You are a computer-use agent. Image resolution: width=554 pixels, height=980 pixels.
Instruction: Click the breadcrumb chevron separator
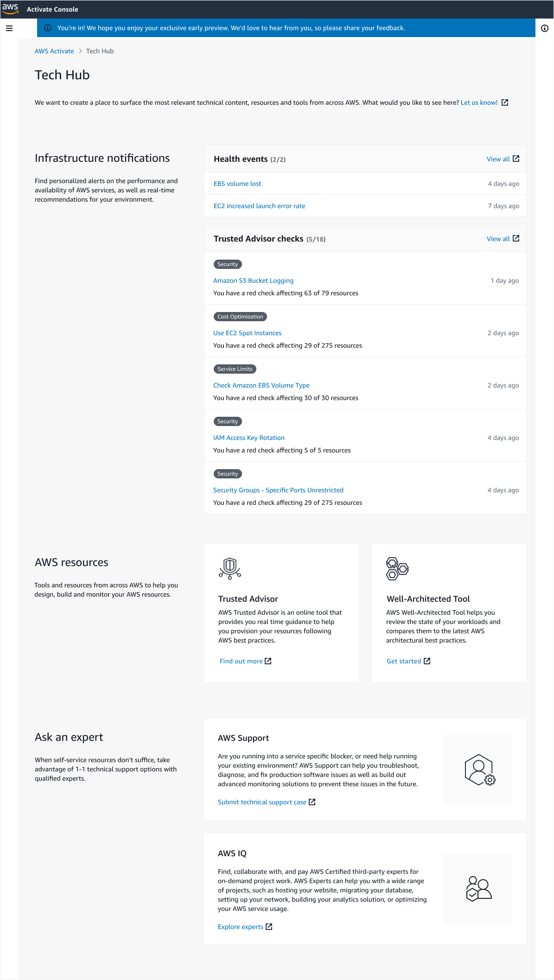point(80,51)
